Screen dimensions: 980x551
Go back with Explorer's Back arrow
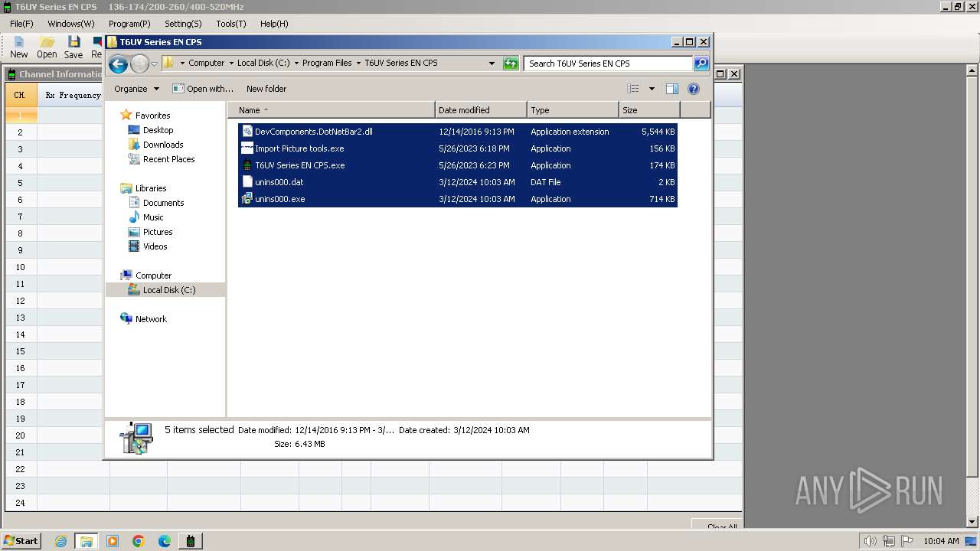point(118,64)
